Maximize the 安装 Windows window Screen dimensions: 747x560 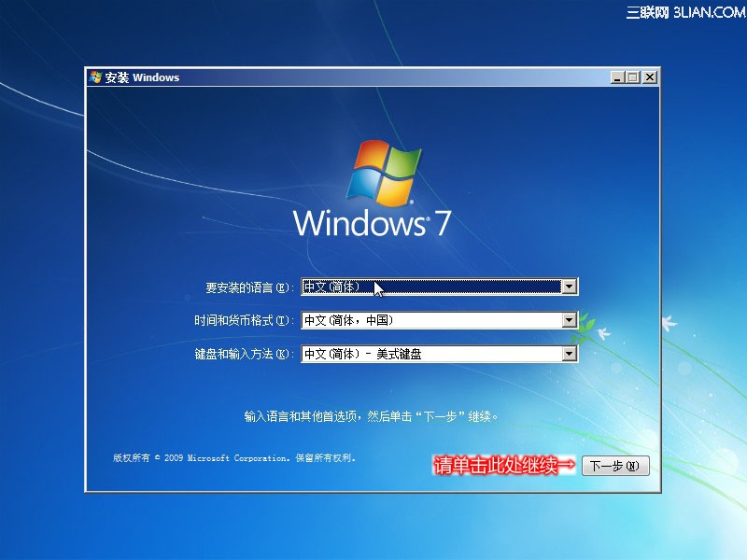coord(633,77)
